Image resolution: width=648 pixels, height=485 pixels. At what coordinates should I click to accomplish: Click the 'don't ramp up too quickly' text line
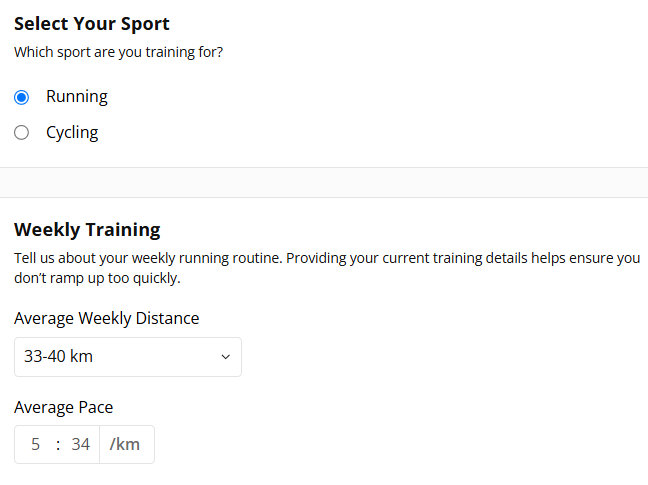pyautogui.click(x=97, y=278)
